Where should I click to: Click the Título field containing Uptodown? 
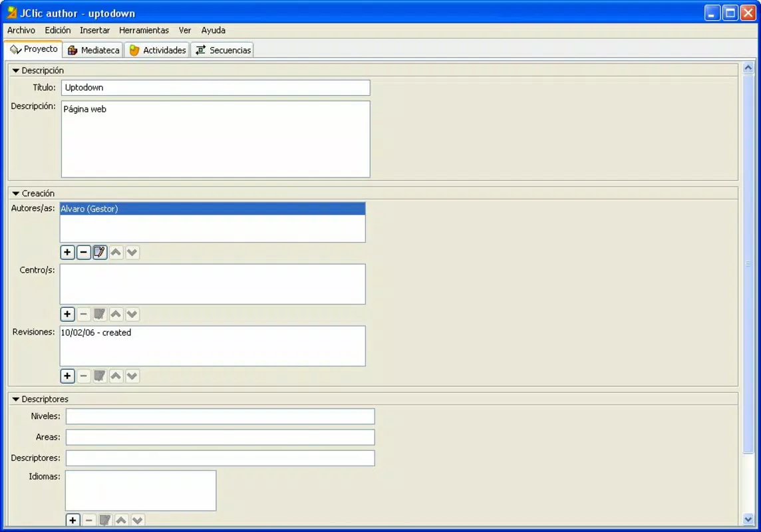click(216, 88)
